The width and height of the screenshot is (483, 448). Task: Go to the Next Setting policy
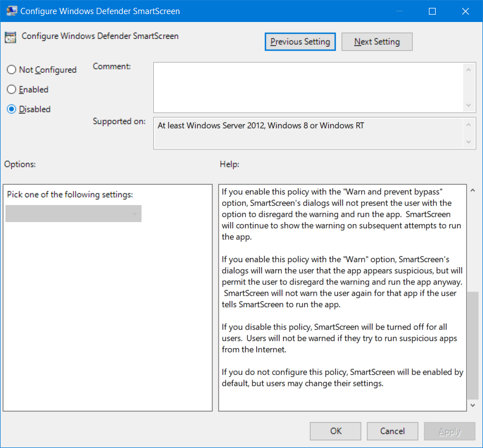pos(376,41)
